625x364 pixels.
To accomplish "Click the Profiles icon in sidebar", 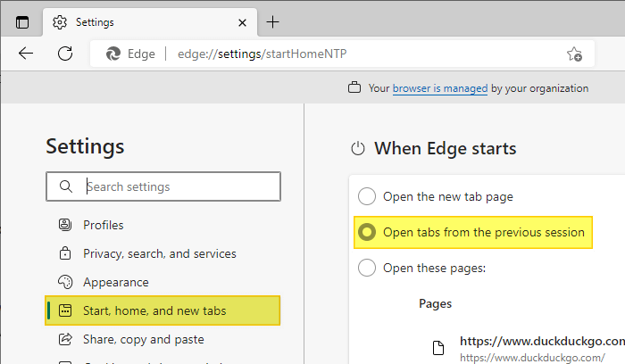I will (x=65, y=225).
